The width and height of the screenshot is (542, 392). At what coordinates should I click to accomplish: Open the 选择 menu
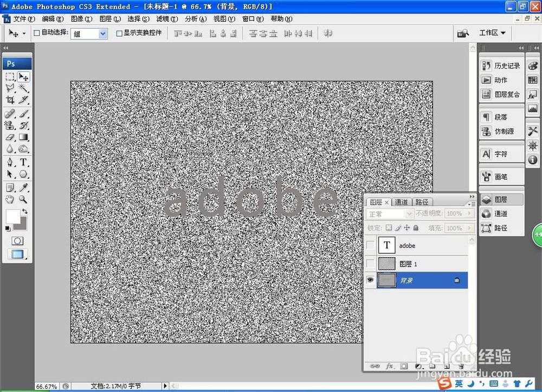click(138, 19)
